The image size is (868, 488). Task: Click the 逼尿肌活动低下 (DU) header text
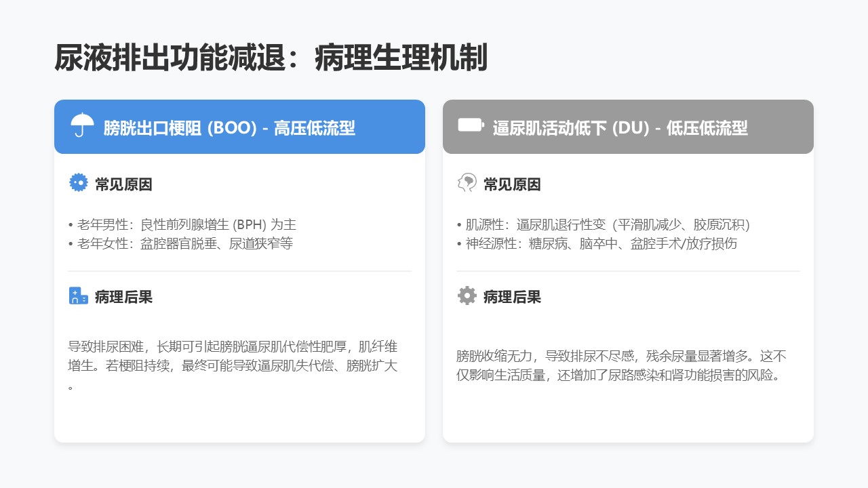tap(620, 127)
